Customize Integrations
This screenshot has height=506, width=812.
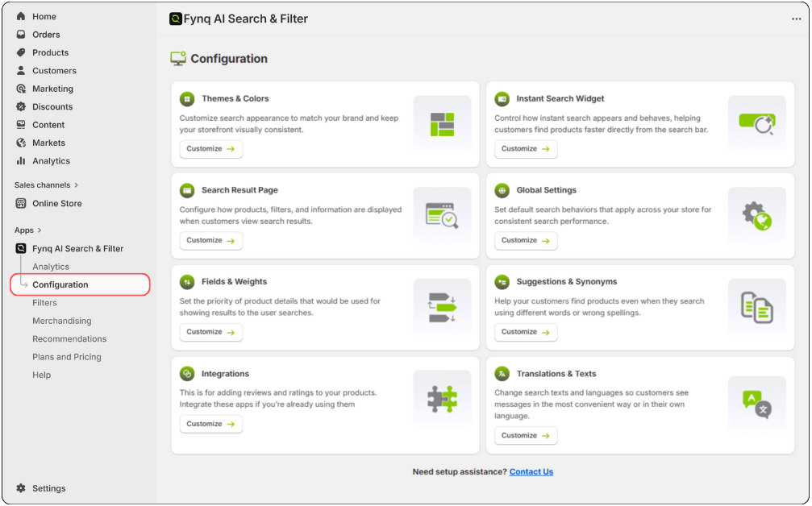[x=210, y=424]
